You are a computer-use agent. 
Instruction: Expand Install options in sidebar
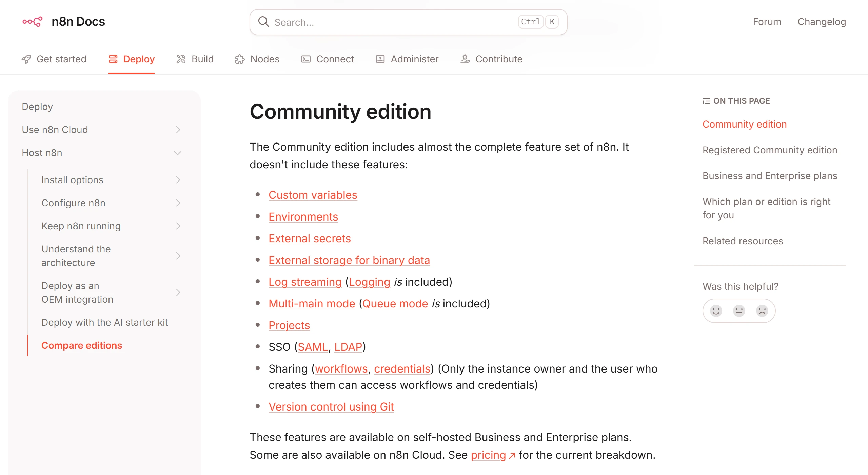point(178,180)
